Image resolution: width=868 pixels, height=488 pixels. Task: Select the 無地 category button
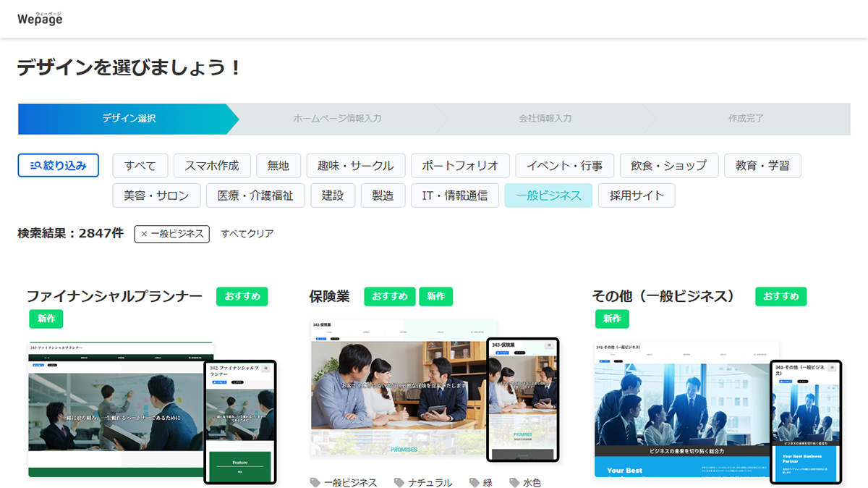[x=278, y=165]
